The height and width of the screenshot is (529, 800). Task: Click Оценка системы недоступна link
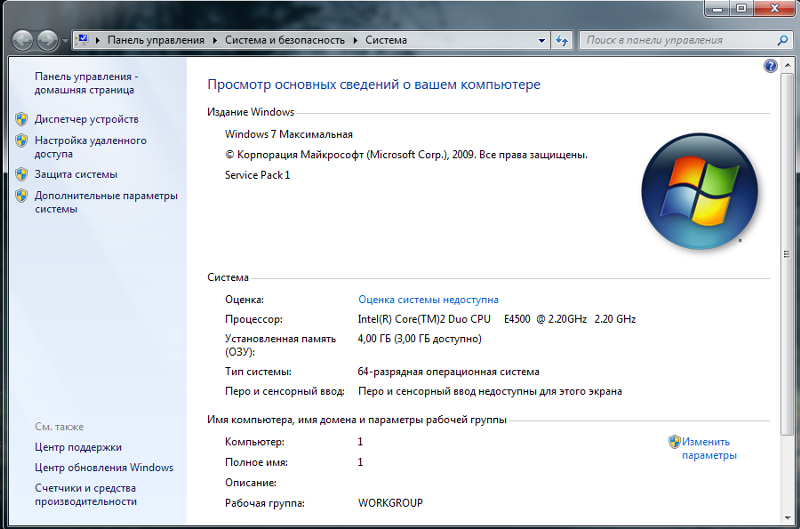point(429,300)
